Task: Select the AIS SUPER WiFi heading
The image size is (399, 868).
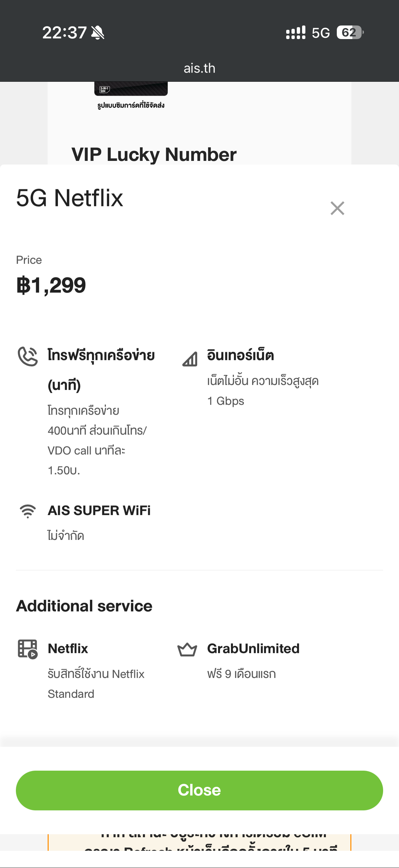Action: (x=99, y=510)
